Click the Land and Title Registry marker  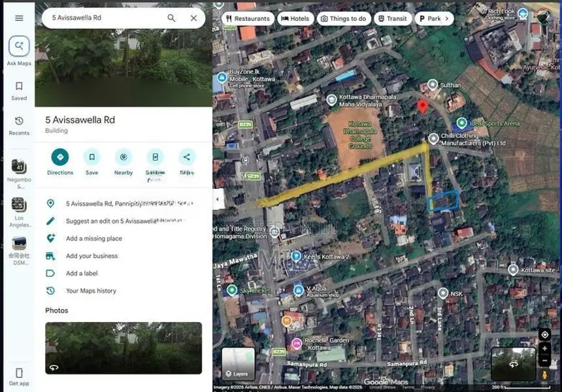click(274, 232)
